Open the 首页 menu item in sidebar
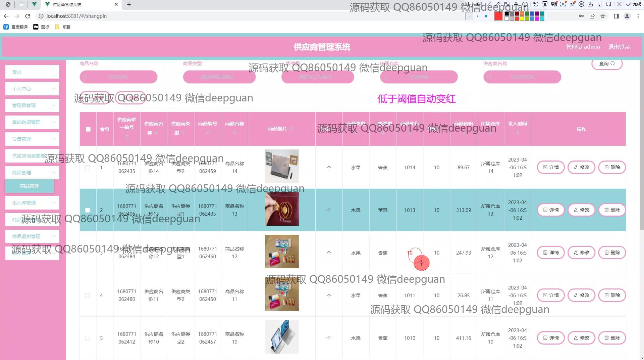Viewport: 644px width, 360px height. (32, 72)
